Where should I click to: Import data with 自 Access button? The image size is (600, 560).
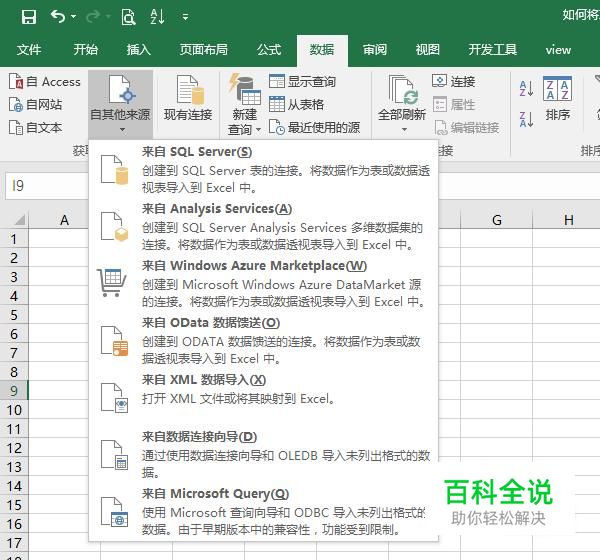point(44,82)
